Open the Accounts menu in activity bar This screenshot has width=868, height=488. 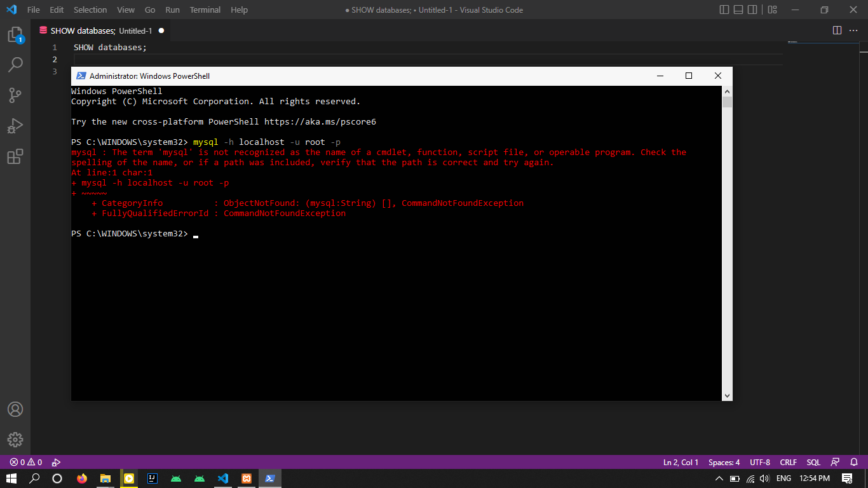[x=15, y=409]
